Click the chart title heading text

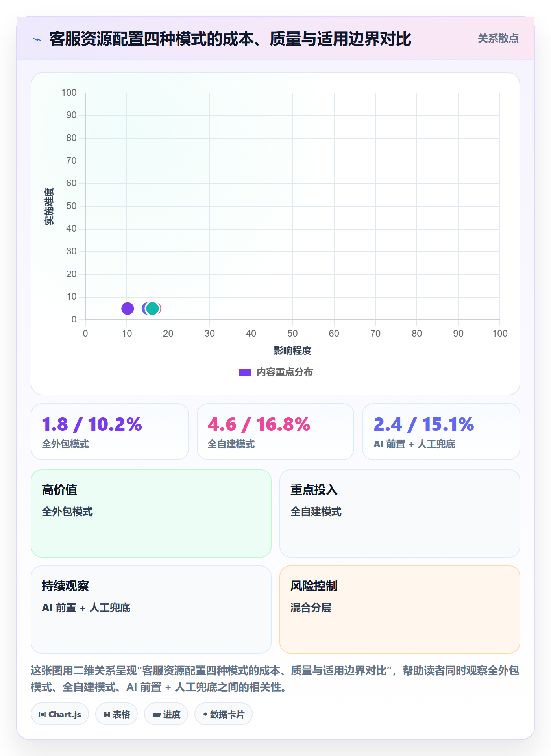tap(230, 39)
